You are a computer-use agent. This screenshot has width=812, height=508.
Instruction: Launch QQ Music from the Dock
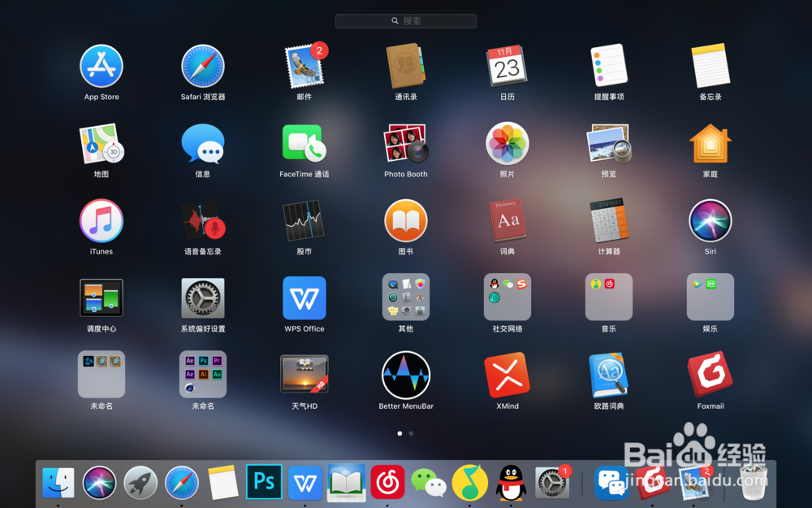[469, 483]
